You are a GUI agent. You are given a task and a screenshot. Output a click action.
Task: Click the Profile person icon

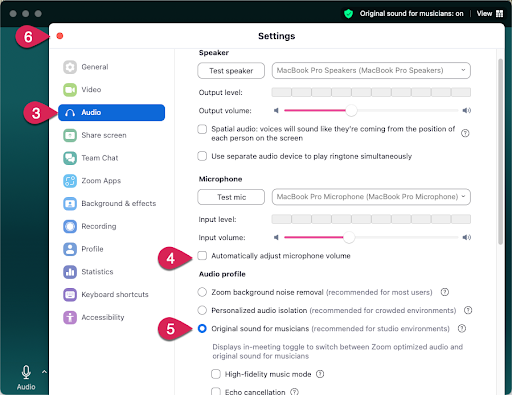click(70, 249)
